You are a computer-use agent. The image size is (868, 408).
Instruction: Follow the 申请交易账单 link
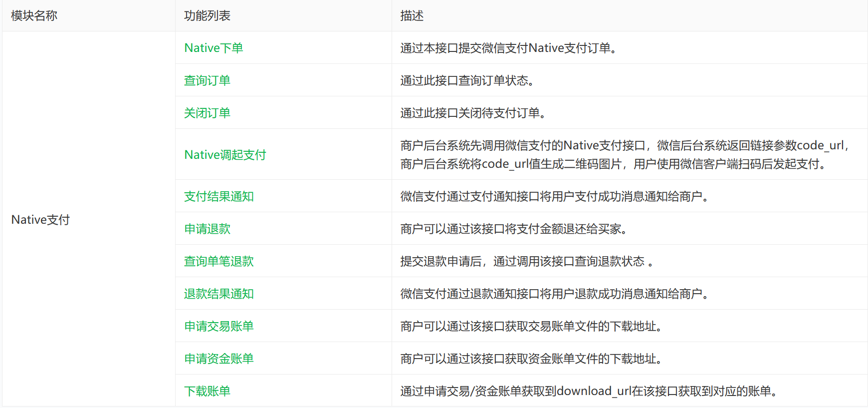tap(219, 326)
